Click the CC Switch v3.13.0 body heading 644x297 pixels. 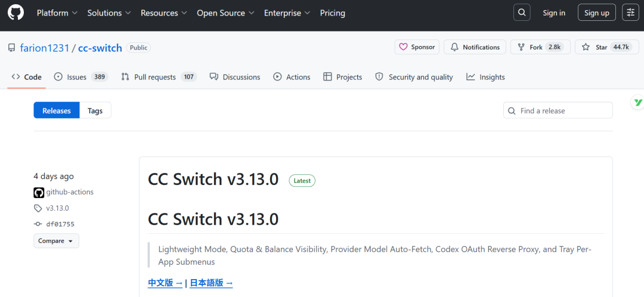[213, 219]
